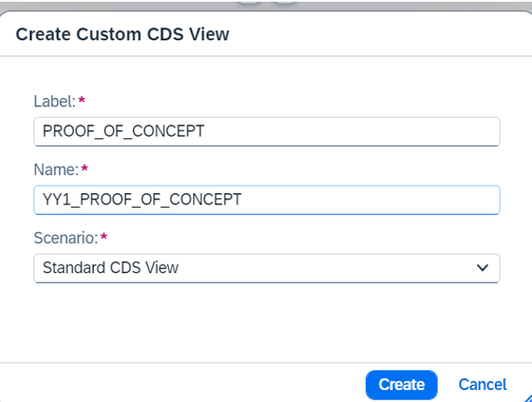Click the "Scenario:" field caption
This screenshot has height=402, width=532.
click(x=66, y=238)
